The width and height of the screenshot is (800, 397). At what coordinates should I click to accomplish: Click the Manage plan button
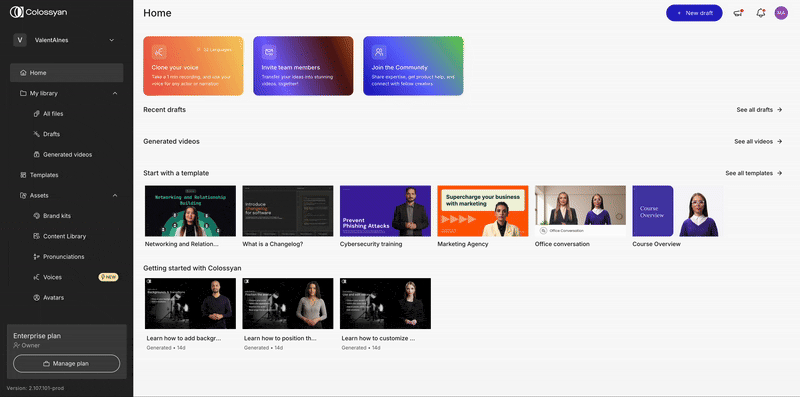point(67,364)
